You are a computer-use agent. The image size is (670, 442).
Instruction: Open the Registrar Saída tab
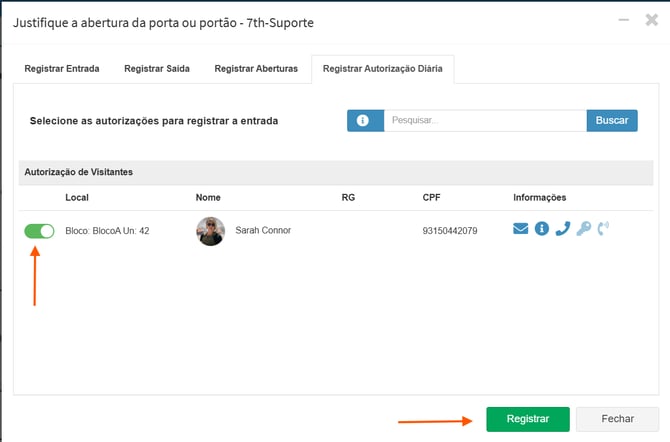pos(158,69)
